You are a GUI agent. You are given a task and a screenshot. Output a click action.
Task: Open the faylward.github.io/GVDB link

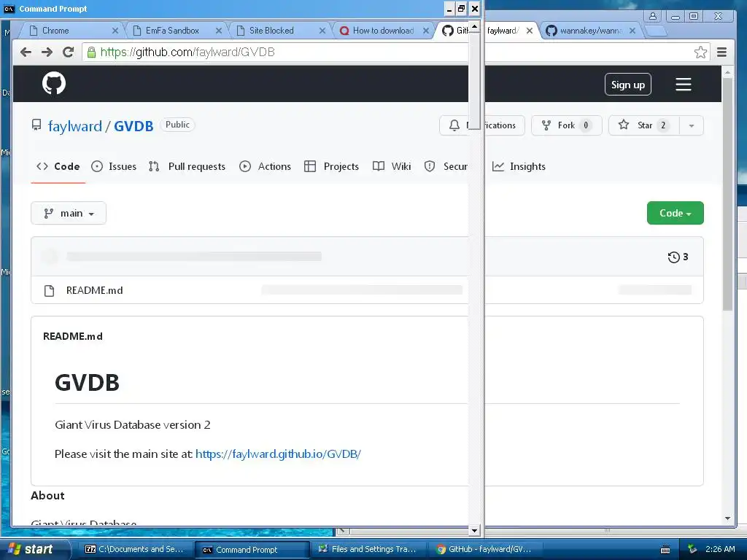(x=278, y=454)
